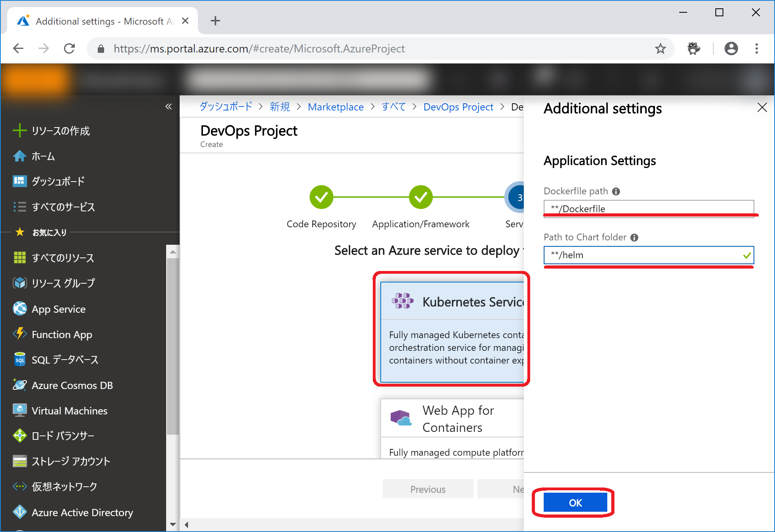Select the ホーム home icon
Screen dimensions: 775x532
pos(43,157)
